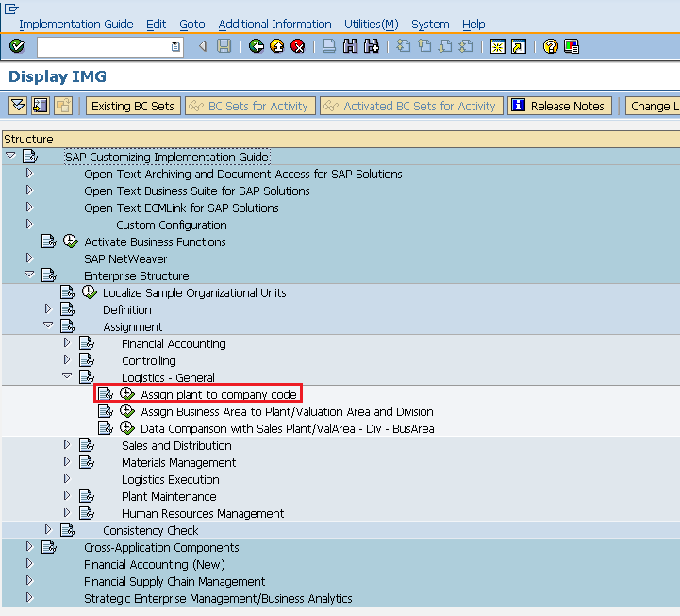Viewport: 680px width, 616px height.
Task: Select Human Resources Management row text
Action: 203,513
